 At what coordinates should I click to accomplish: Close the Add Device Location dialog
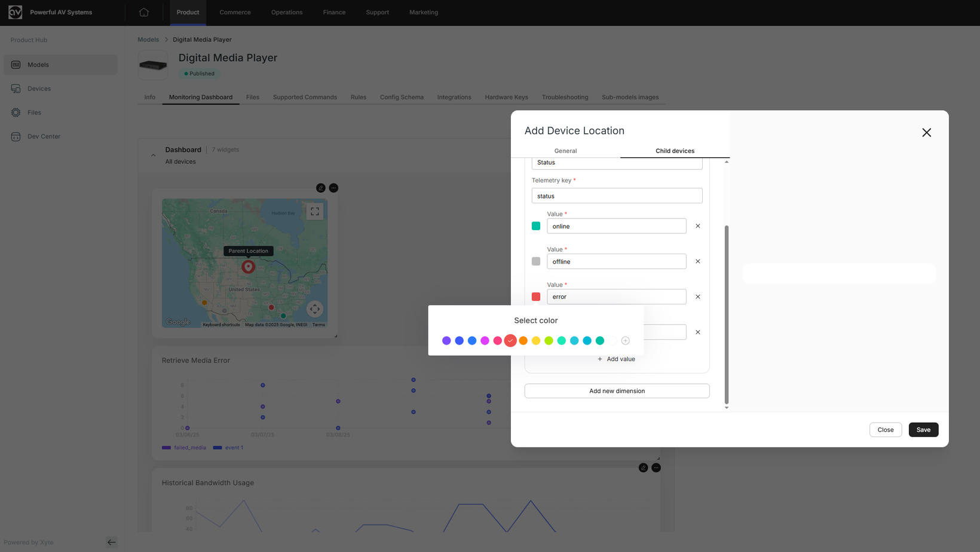tap(926, 133)
